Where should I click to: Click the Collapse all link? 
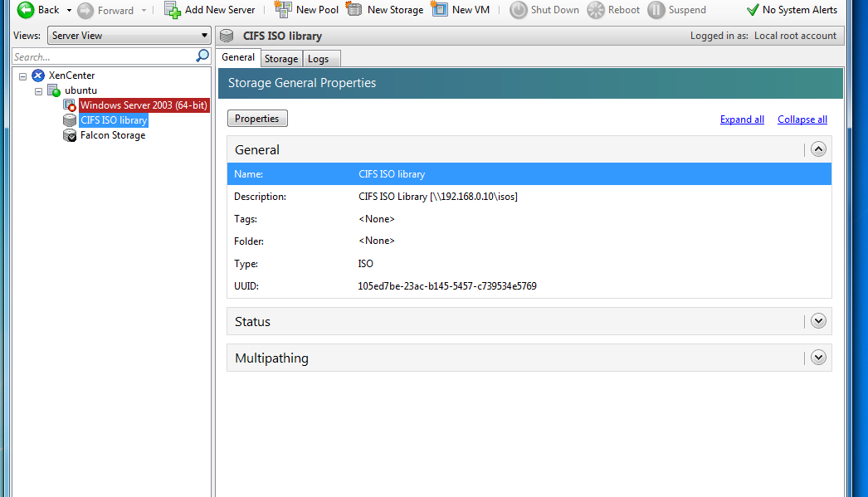[x=802, y=119]
